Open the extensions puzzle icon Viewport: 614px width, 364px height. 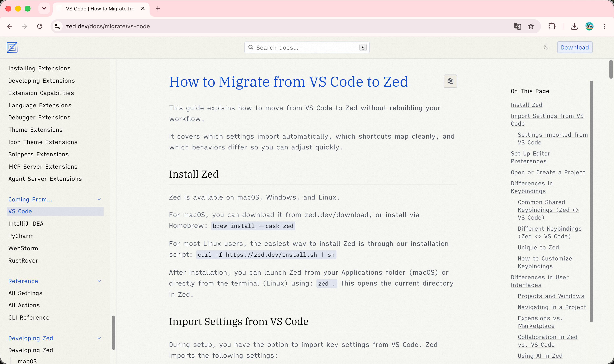552,26
